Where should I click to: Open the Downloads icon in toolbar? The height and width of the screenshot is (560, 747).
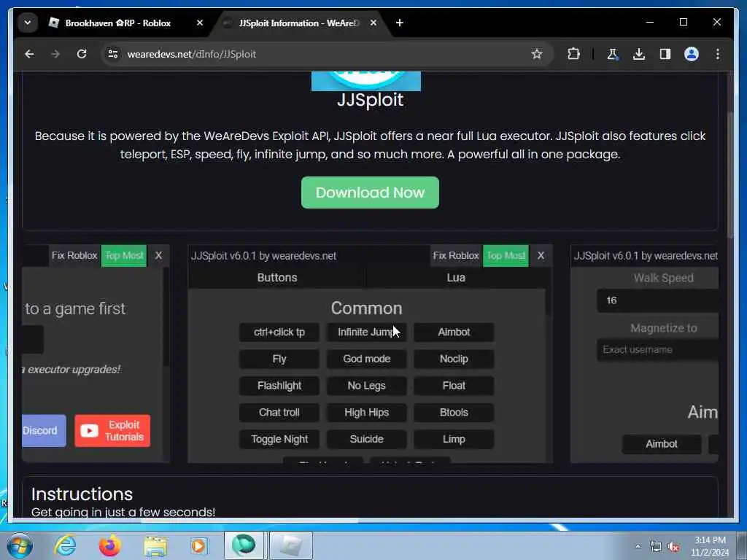click(x=639, y=54)
